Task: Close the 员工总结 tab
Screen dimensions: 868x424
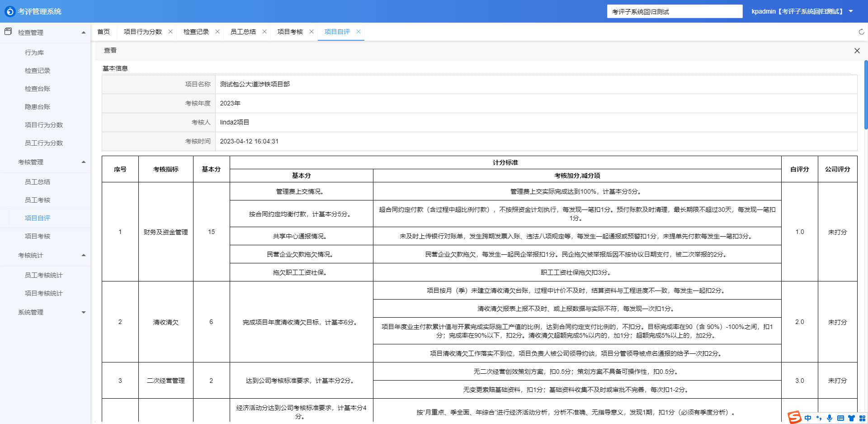Action: [264, 32]
